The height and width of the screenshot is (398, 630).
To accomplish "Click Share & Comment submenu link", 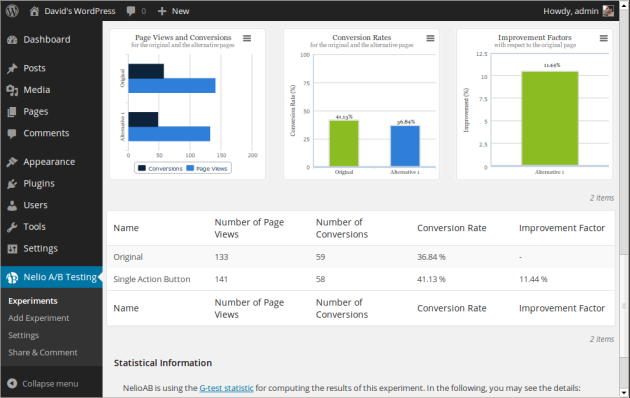I will 43,353.
